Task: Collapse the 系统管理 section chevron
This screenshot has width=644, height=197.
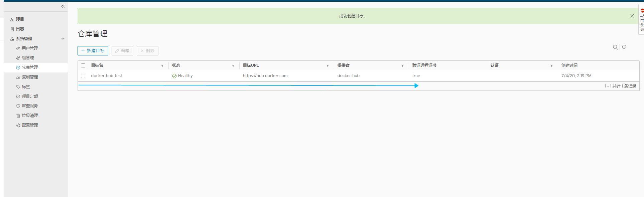Action: coord(63,39)
